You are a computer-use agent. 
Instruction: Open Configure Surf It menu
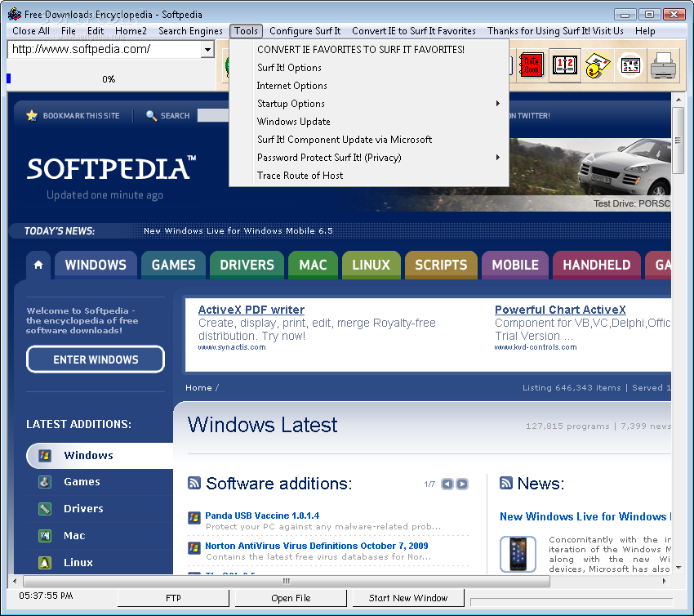[305, 31]
